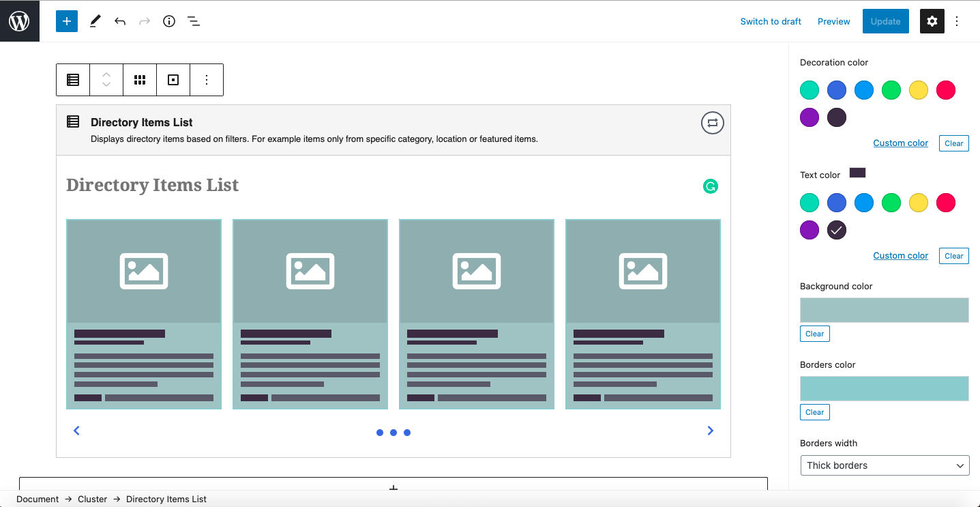Clear the Borders color
Image resolution: width=980 pixels, height=507 pixels.
pyautogui.click(x=815, y=412)
